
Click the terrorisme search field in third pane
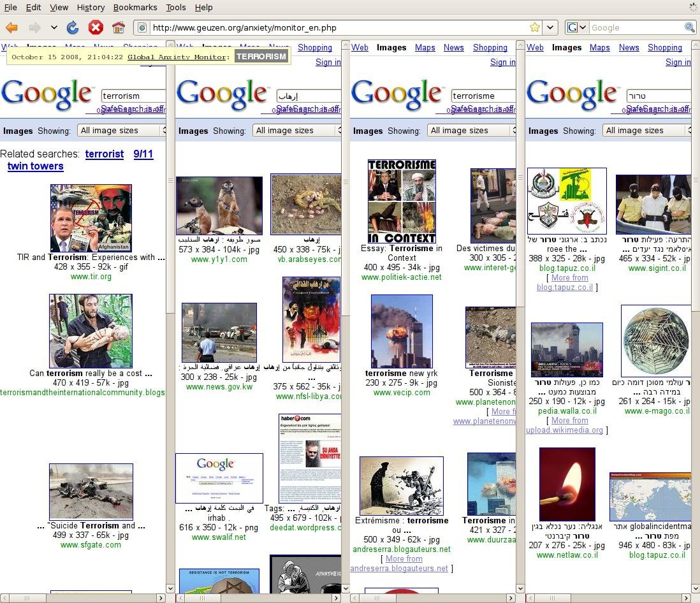pos(483,96)
